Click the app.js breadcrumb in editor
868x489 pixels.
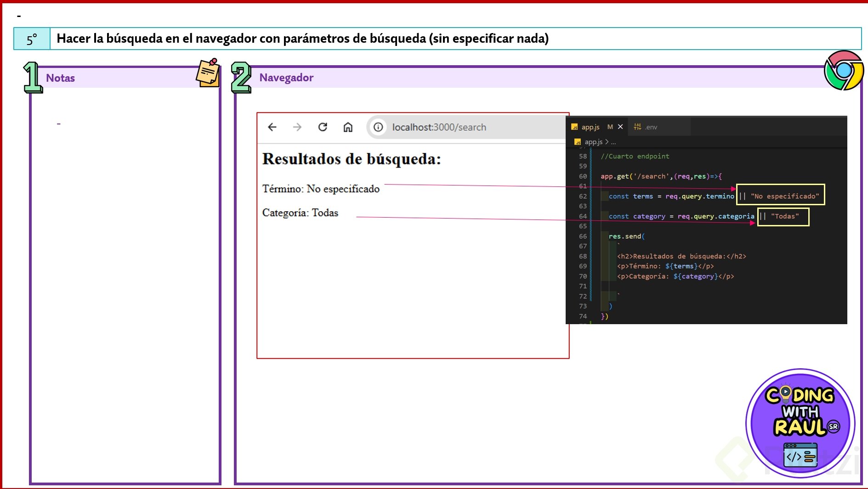click(593, 142)
